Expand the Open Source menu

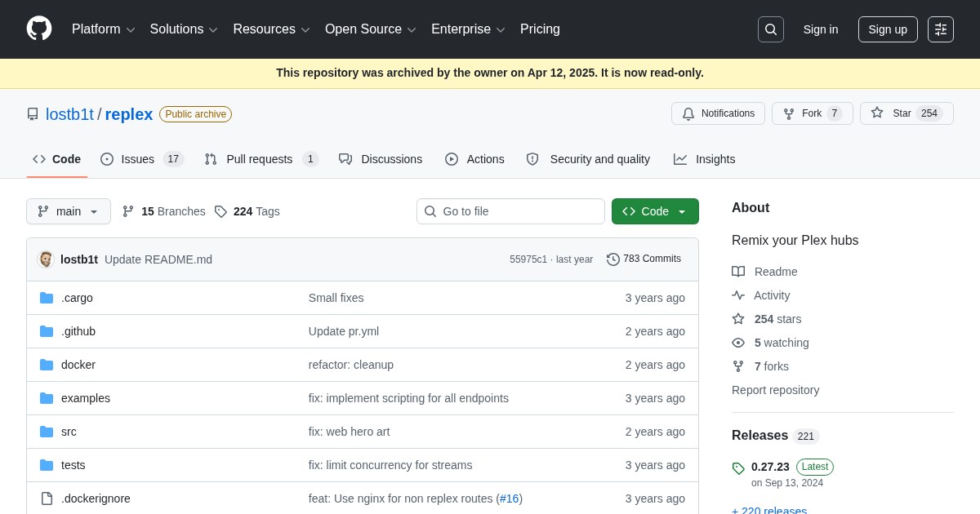click(371, 29)
